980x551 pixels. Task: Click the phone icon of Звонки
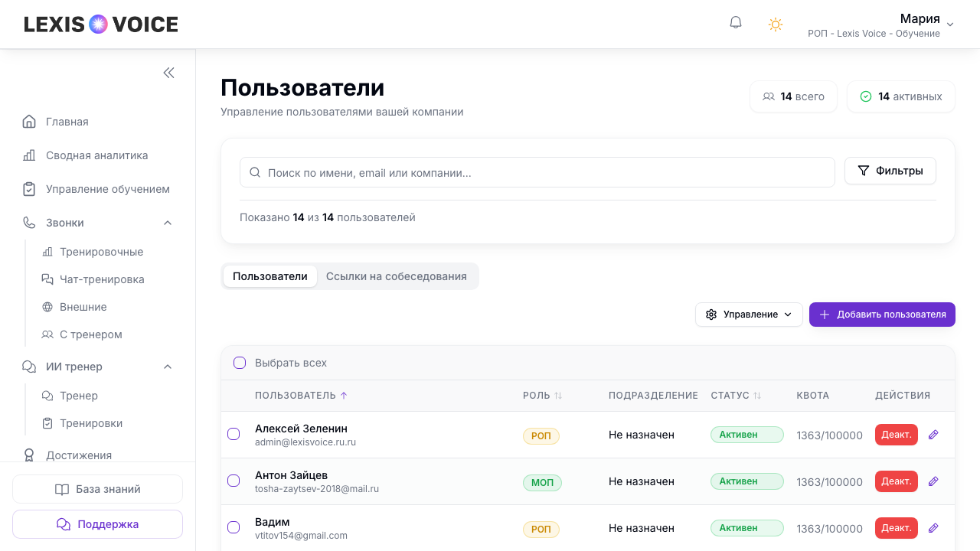click(x=29, y=223)
